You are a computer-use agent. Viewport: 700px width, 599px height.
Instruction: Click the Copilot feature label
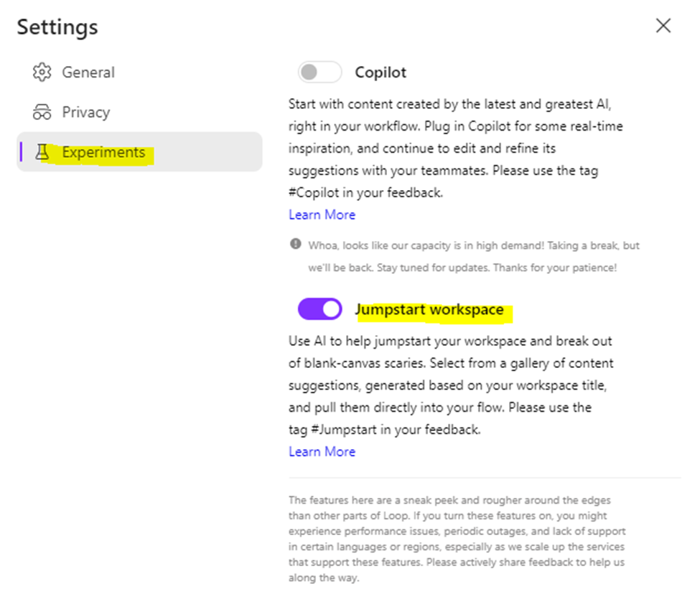[x=381, y=72]
